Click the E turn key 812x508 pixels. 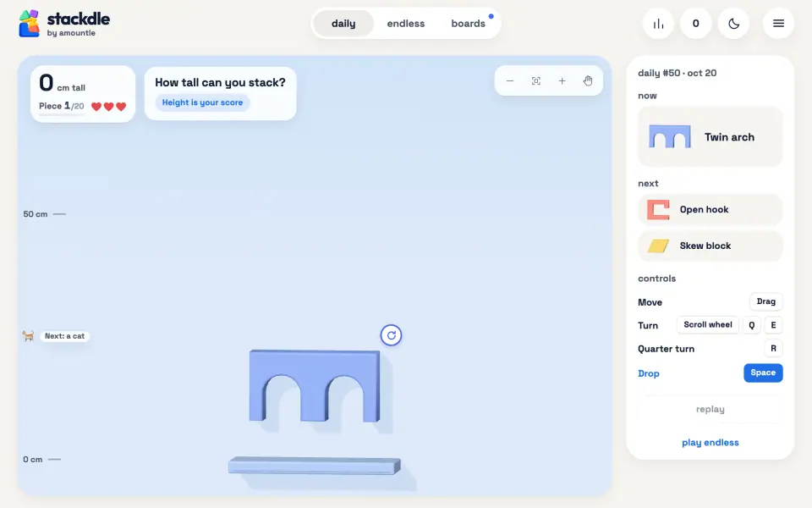click(x=773, y=325)
